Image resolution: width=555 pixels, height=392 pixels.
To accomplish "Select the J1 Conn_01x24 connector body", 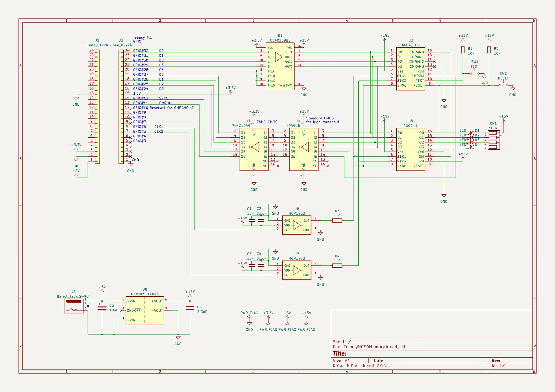I will [x=97, y=107].
